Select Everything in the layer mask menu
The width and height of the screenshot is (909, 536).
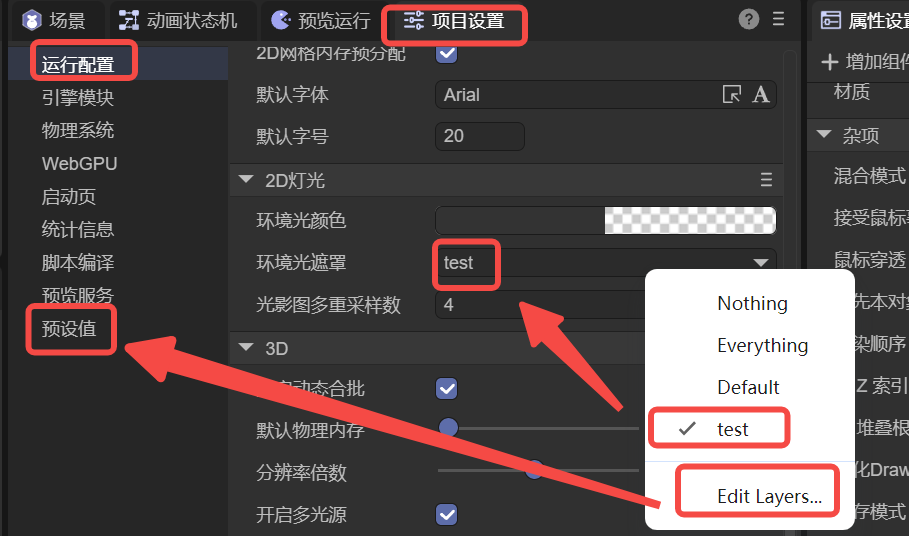(x=762, y=346)
